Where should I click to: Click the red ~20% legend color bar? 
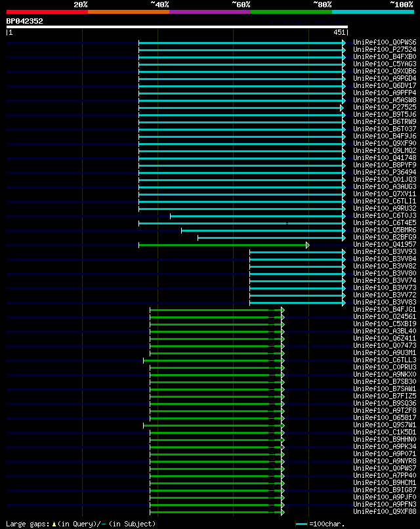(47, 12)
